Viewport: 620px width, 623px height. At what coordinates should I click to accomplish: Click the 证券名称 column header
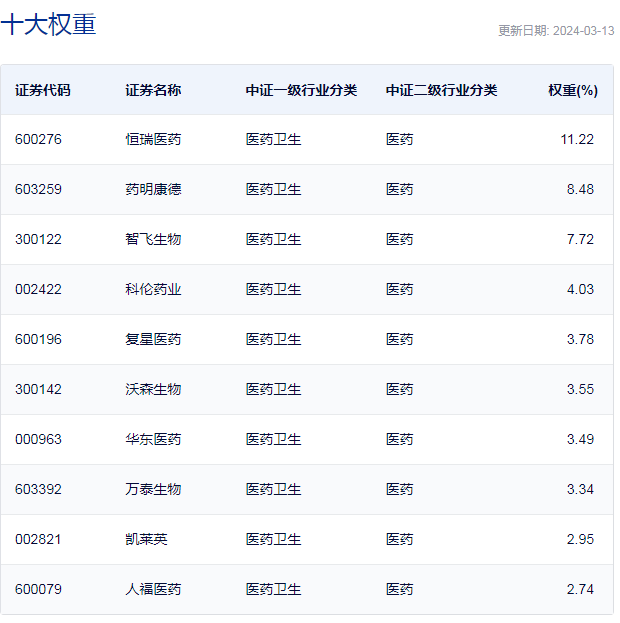(x=153, y=90)
